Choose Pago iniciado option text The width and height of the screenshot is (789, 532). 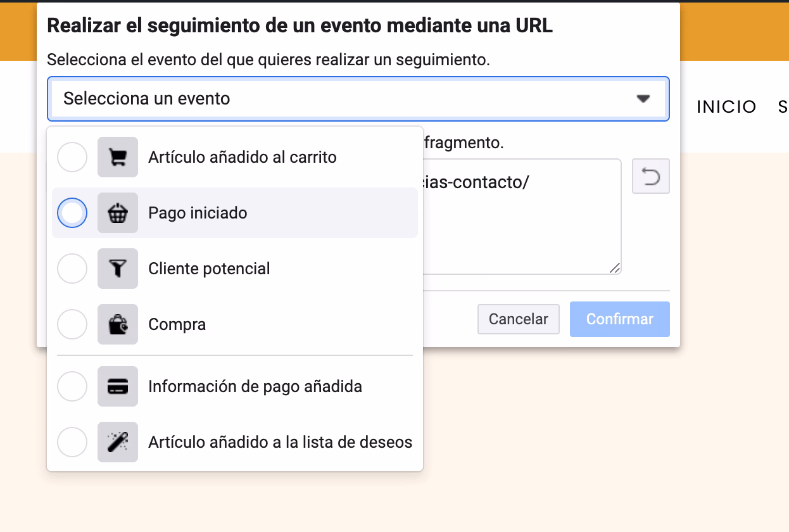point(198,213)
